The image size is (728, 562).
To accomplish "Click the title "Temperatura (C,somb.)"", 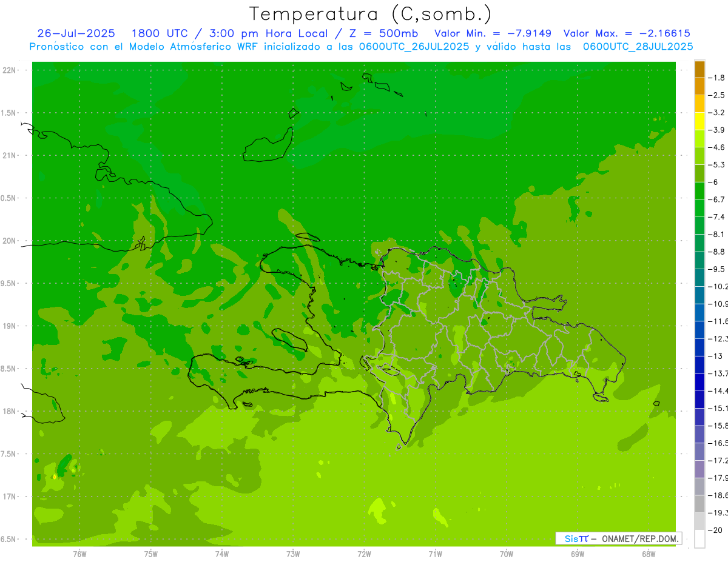I will tap(370, 15).
